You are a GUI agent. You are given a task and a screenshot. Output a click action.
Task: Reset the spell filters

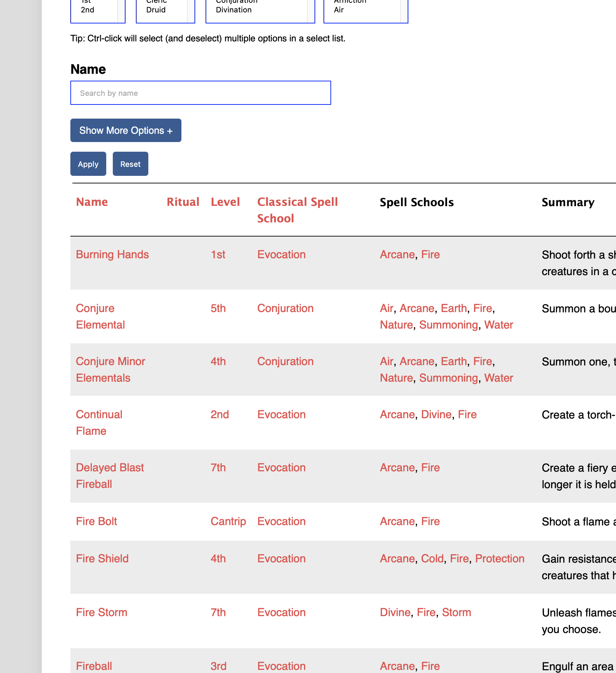pos(130,164)
